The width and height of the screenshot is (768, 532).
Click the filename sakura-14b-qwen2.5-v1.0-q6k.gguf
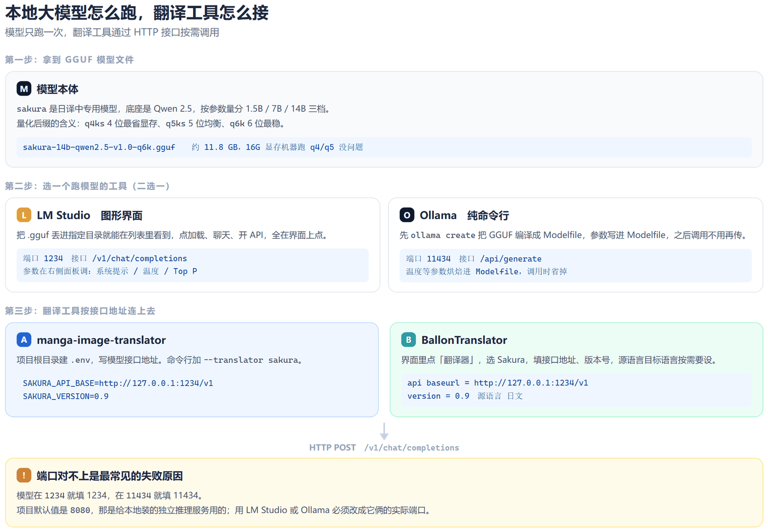tap(99, 147)
